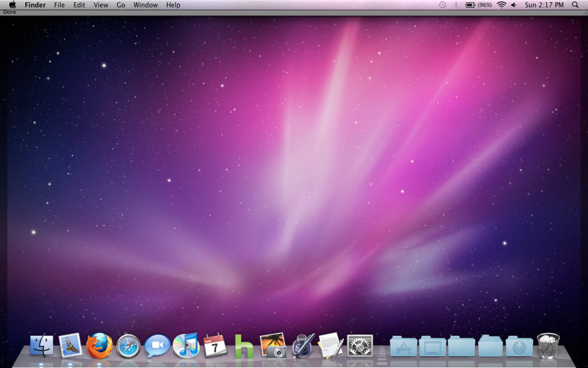
Task: Open Spotlight search magnifier
Action: coord(575,5)
